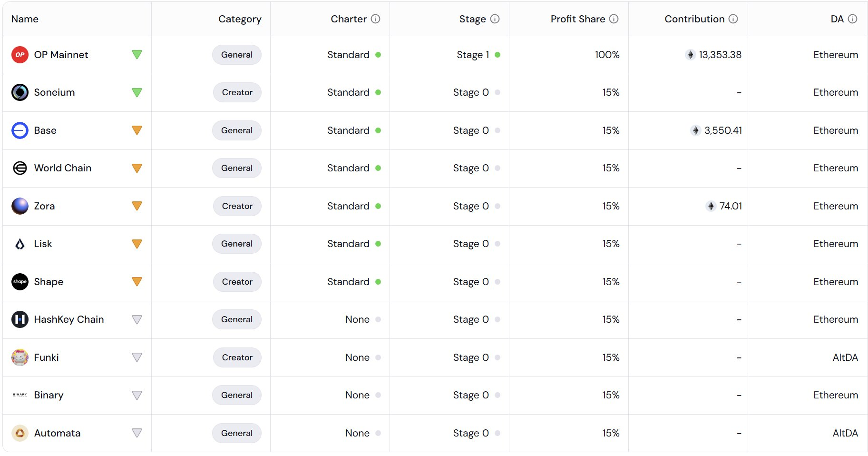Click the General badge for Base
The image size is (868, 456).
pos(237,130)
